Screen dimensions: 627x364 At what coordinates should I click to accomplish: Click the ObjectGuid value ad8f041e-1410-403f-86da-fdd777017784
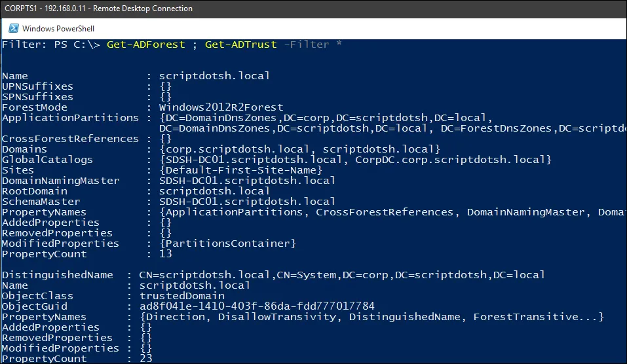tap(257, 306)
